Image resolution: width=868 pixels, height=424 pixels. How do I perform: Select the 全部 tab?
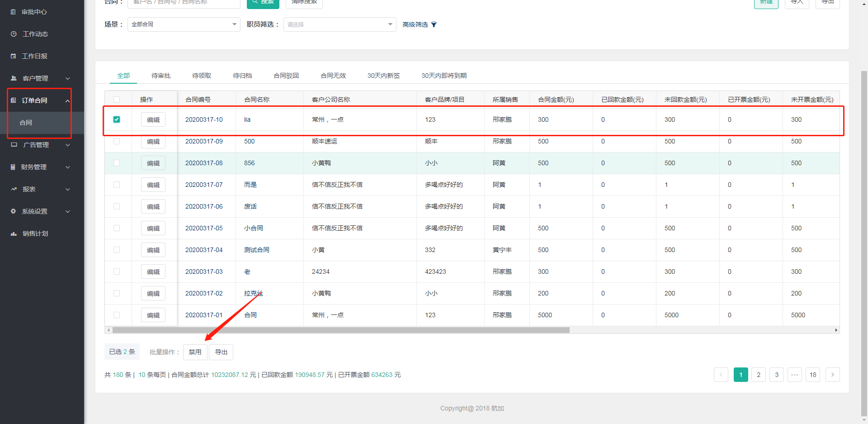coord(123,76)
